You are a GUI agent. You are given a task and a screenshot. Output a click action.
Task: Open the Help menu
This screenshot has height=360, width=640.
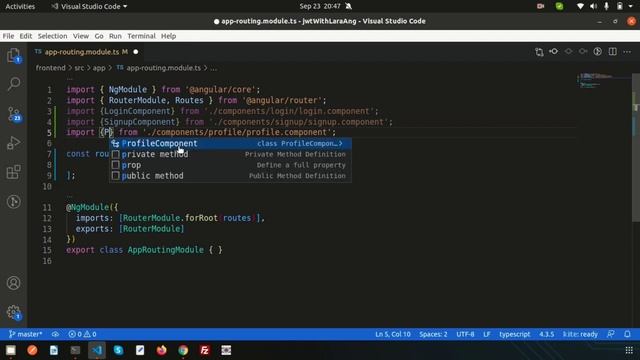click(168, 36)
